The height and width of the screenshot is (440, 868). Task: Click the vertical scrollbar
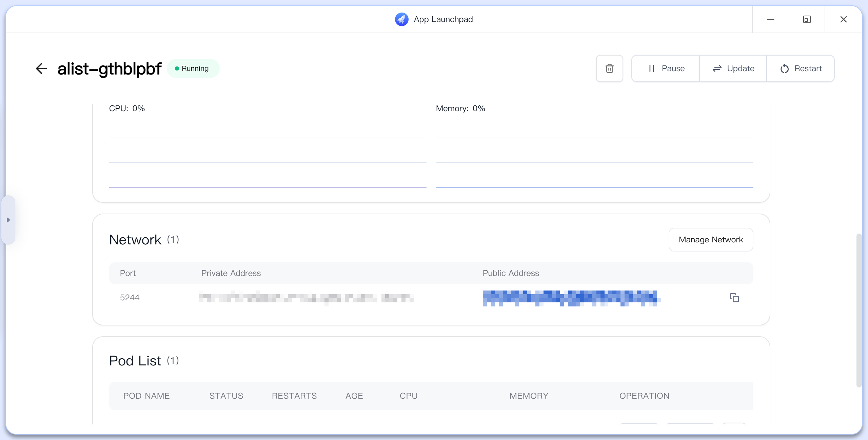pyautogui.click(x=859, y=310)
